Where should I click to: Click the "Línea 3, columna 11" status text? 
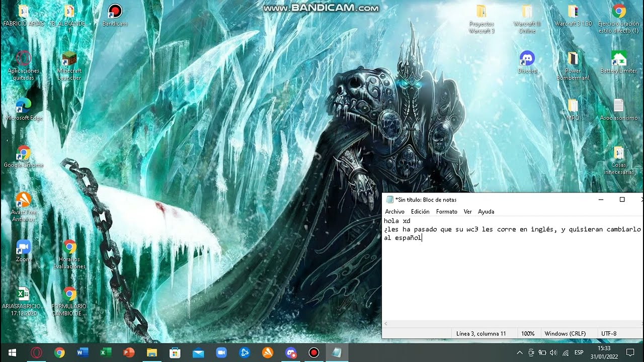pos(481,333)
